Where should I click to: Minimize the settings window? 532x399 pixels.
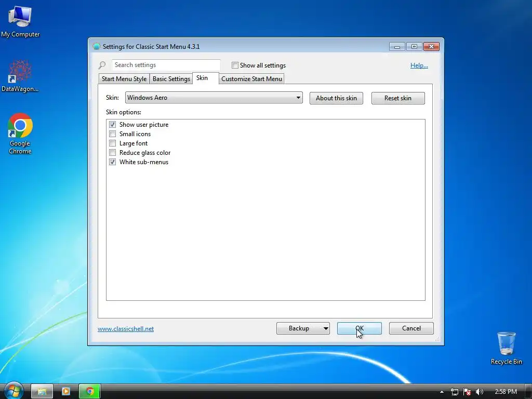[397, 46]
